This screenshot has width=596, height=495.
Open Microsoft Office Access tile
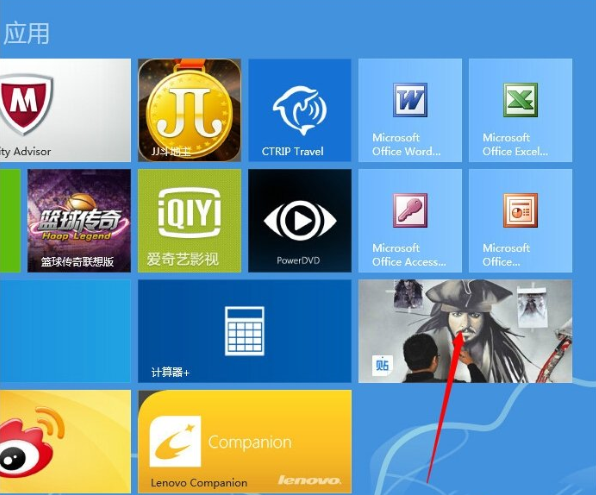click(x=410, y=221)
